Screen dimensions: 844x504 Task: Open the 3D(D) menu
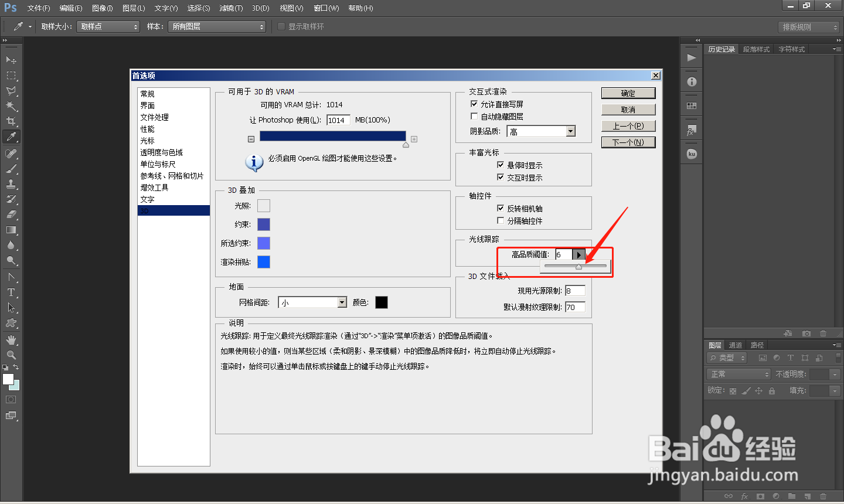(x=261, y=8)
